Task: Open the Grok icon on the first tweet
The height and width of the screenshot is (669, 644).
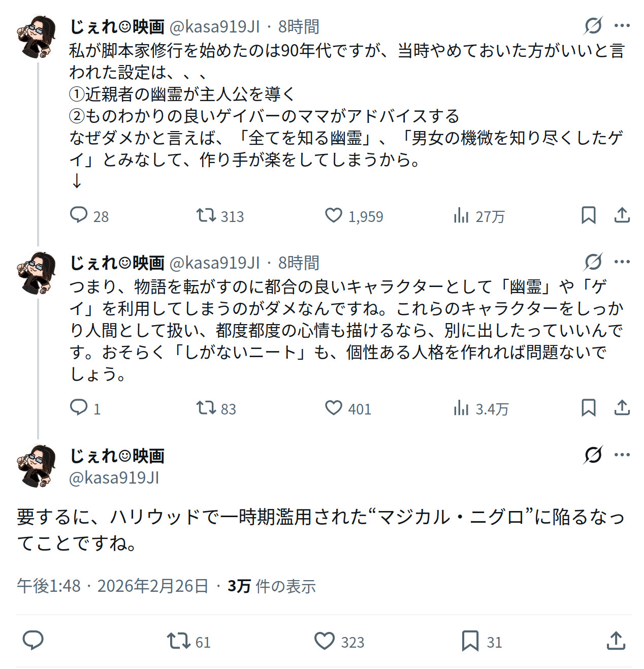Action: [x=593, y=25]
